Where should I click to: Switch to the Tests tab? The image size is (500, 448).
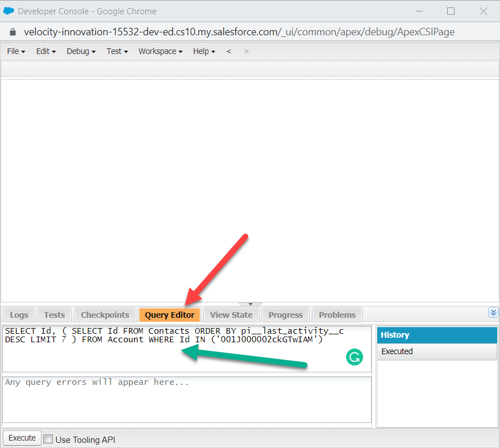coord(54,315)
